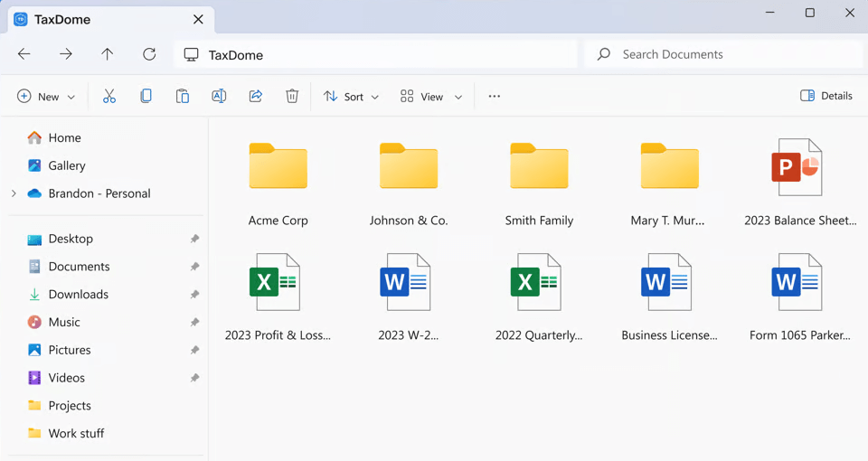
Task: Open the New item dropdown
Action: point(46,97)
